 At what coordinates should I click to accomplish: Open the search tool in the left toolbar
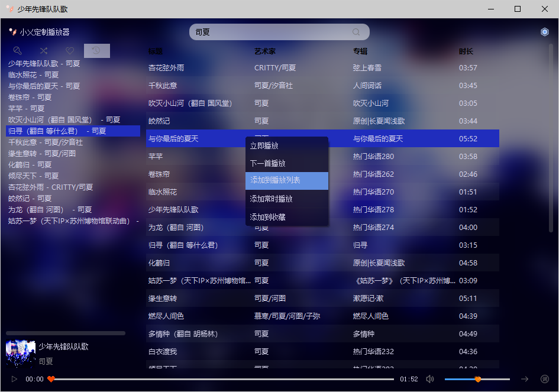[17, 51]
